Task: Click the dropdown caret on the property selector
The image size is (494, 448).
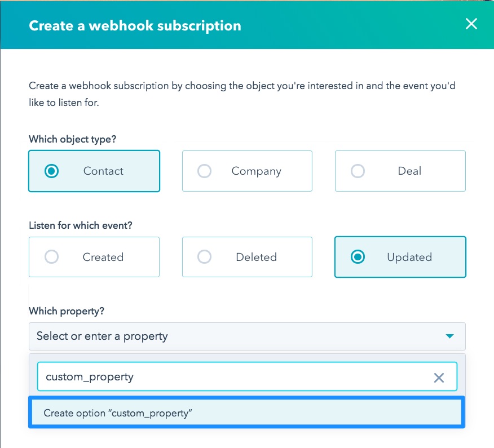Action: [x=449, y=336]
